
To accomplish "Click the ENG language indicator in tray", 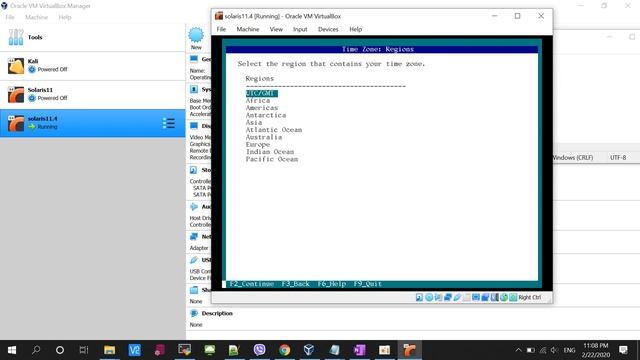I will pos(569,350).
